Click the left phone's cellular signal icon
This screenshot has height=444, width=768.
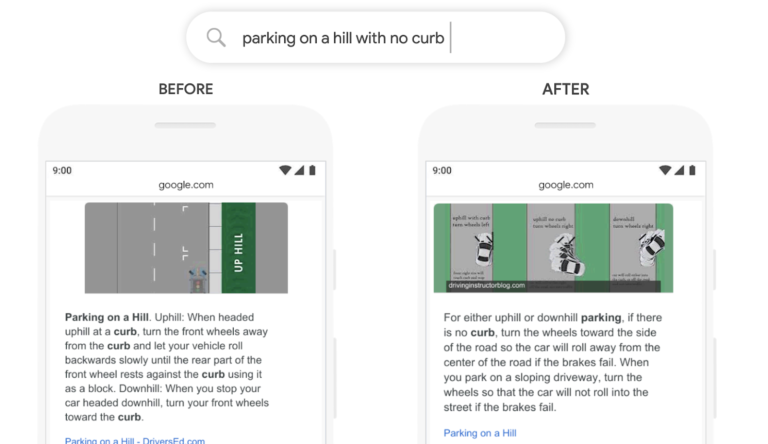click(299, 170)
